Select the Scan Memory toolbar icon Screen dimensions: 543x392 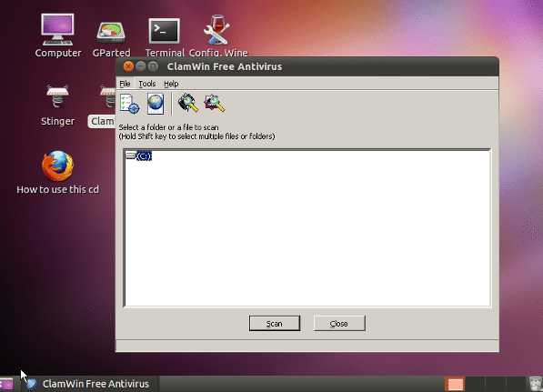click(x=187, y=103)
